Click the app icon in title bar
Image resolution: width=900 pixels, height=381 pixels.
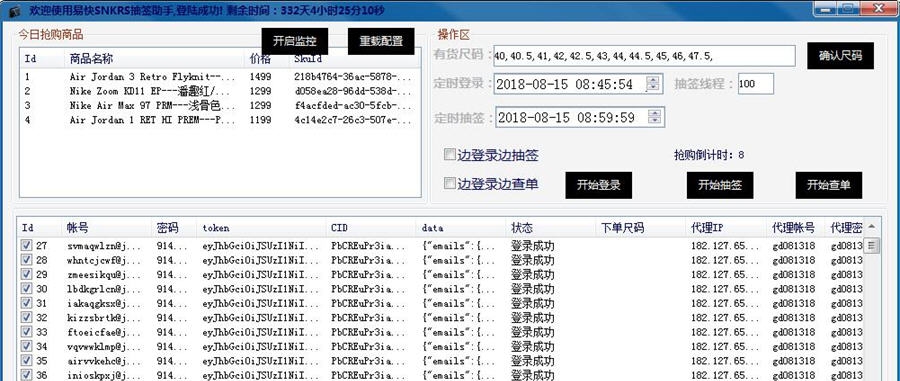pos(14,10)
